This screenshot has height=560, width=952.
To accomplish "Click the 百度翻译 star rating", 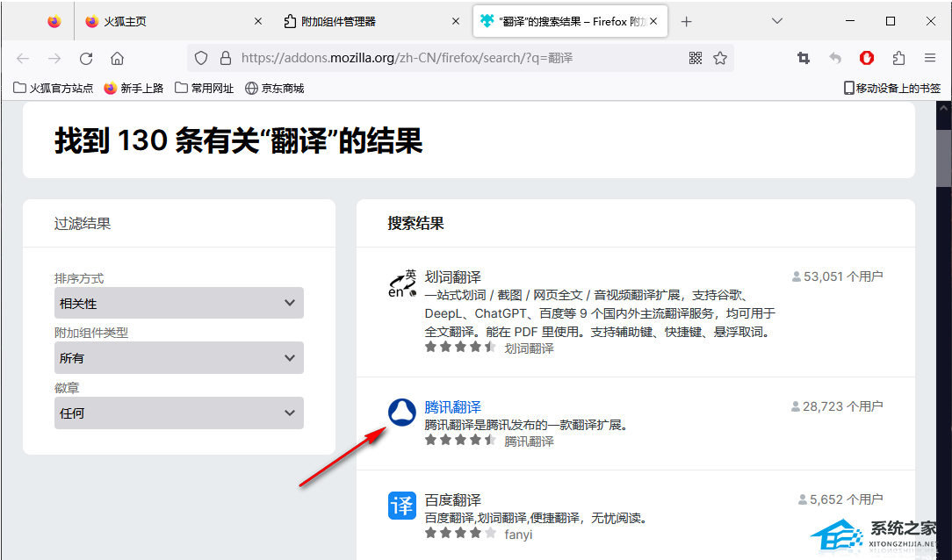I will 460,534.
